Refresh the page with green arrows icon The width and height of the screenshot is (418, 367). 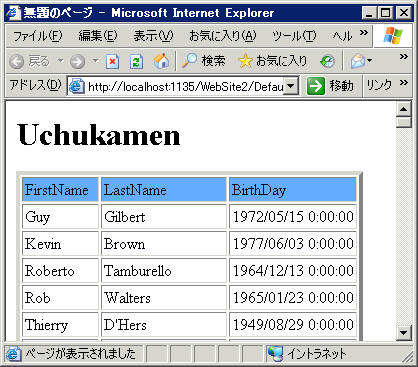tap(136, 62)
